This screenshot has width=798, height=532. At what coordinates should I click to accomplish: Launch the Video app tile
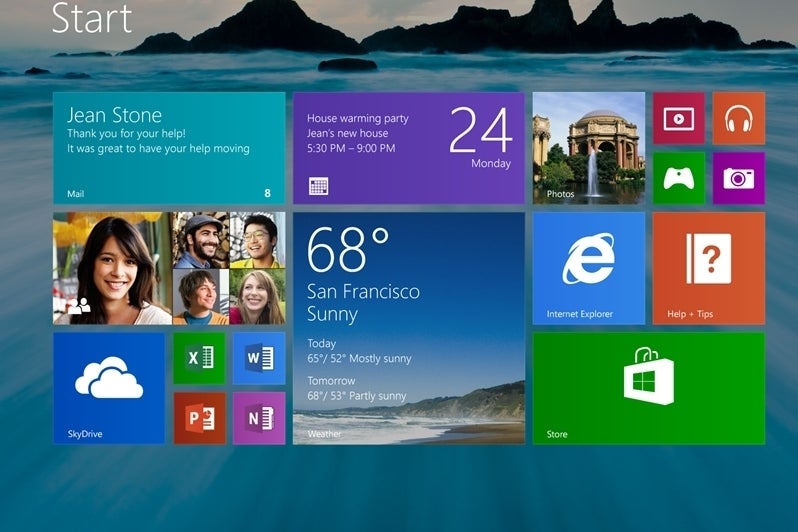(x=679, y=118)
